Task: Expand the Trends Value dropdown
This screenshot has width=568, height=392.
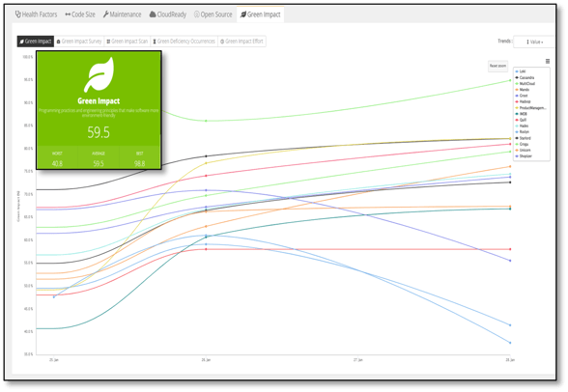Action: click(534, 42)
